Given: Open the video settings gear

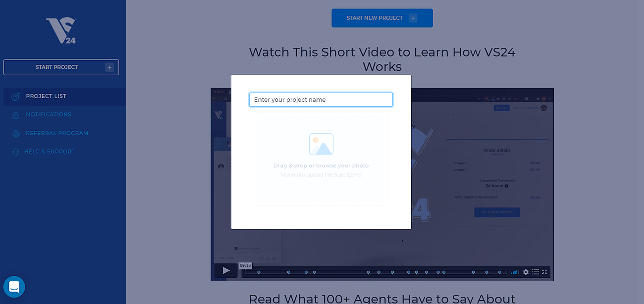Looking at the screenshot, I should (526, 272).
